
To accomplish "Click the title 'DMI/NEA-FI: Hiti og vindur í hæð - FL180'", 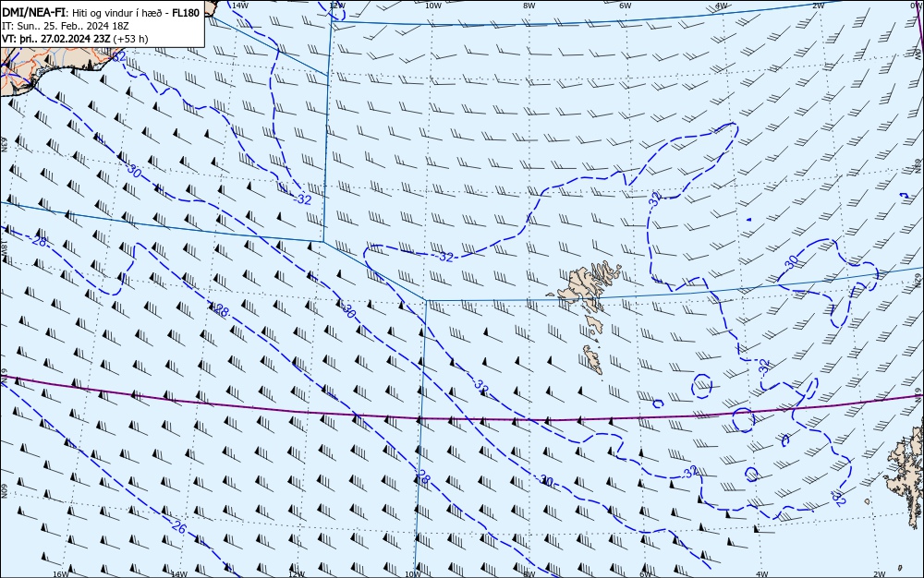I will (x=101, y=13).
